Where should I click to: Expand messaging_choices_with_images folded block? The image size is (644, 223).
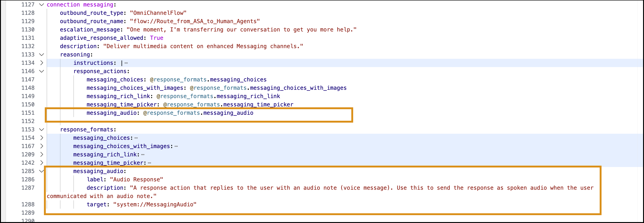click(42, 146)
